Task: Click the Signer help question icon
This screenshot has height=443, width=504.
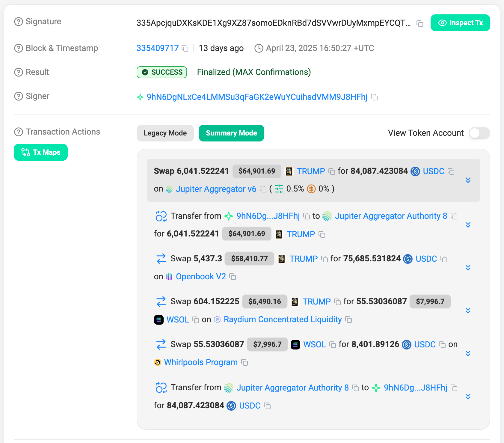Action: click(x=19, y=96)
